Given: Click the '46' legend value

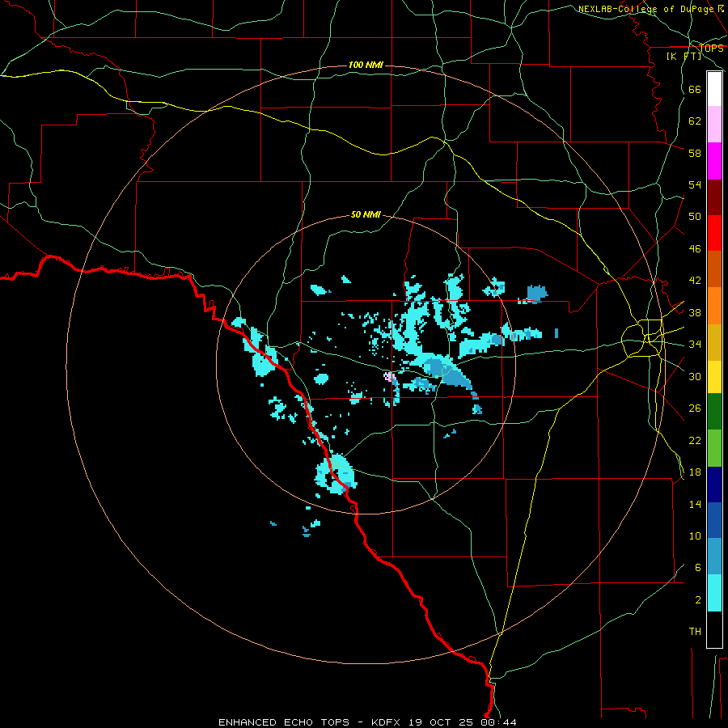Looking at the screenshot, I should pyautogui.click(x=695, y=249).
